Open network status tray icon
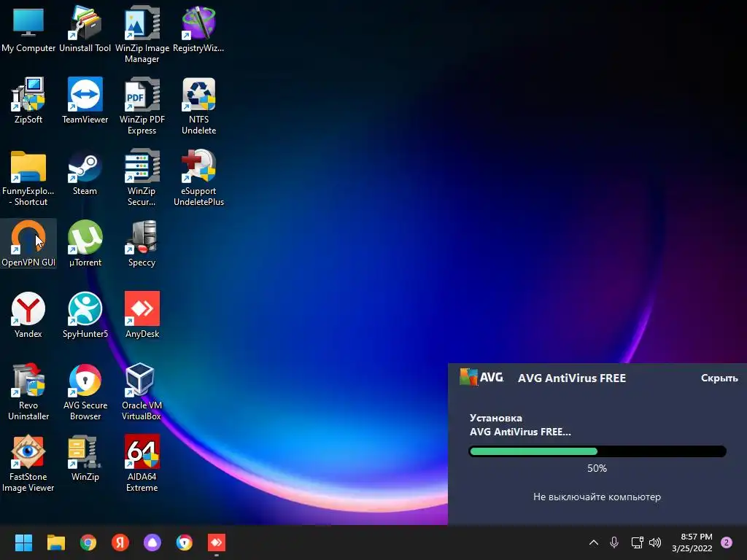747x560 pixels. pyautogui.click(x=637, y=542)
